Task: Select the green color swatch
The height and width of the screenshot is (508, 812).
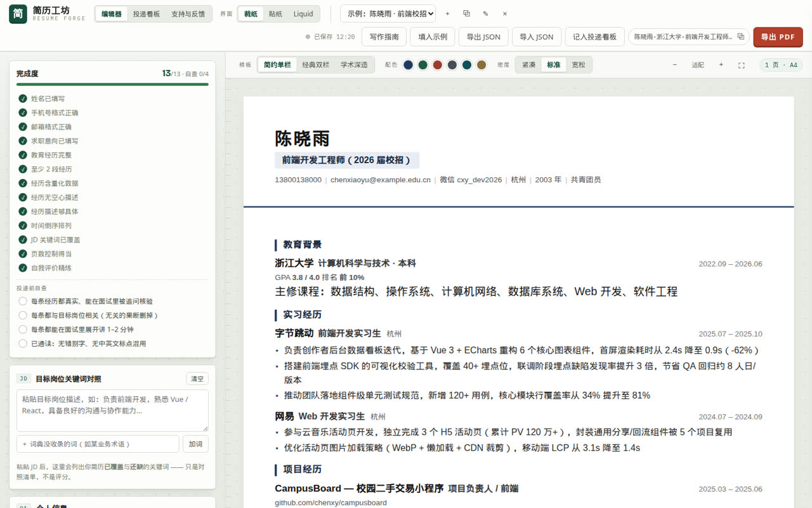Action: pos(423,65)
